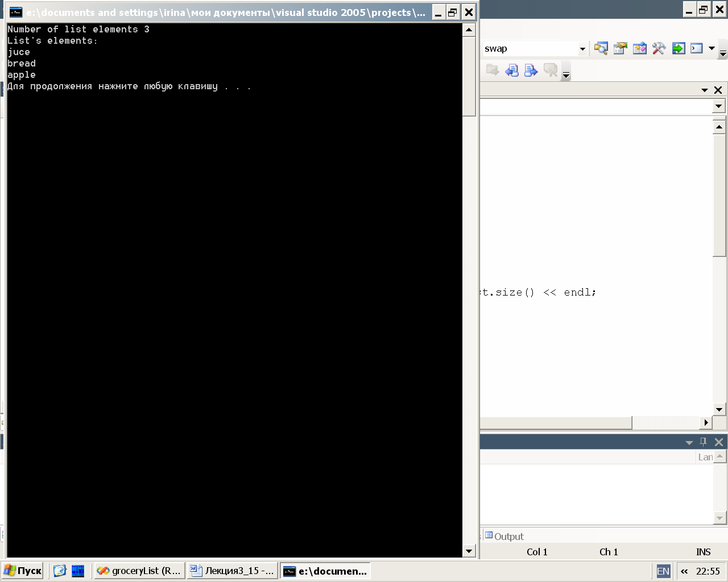Viewport: 728px width, 582px height.
Task: Open the swap find combo box dropdown
Action: click(582, 49)
